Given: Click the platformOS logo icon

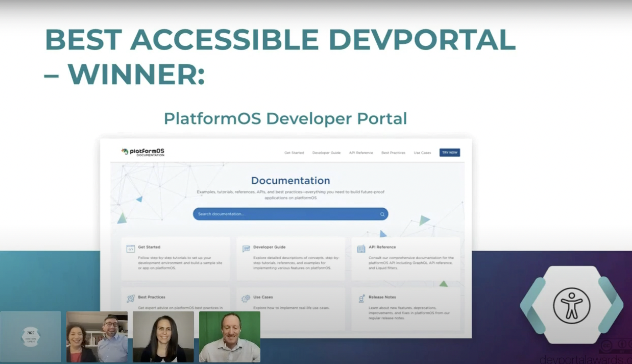Looking at the screenshot, I should [125, 151].
